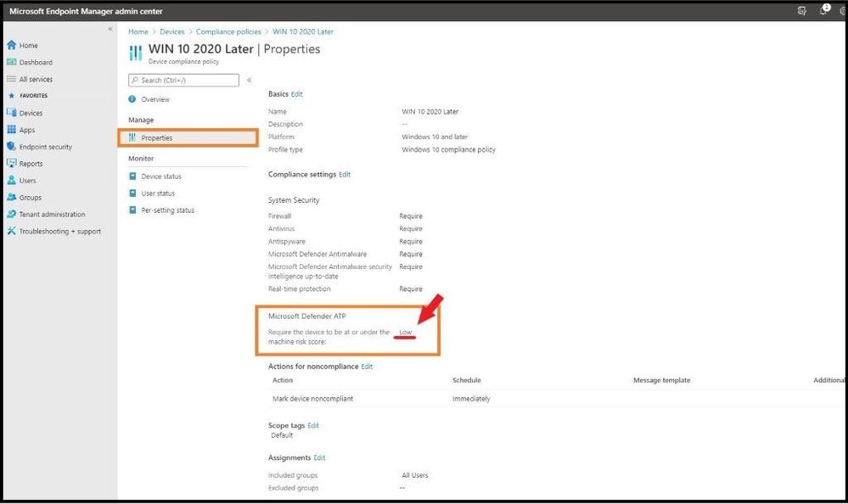
Task: Click 'Microsoft Defender Antimalware' setting label
Action: (x=317, y=255)
